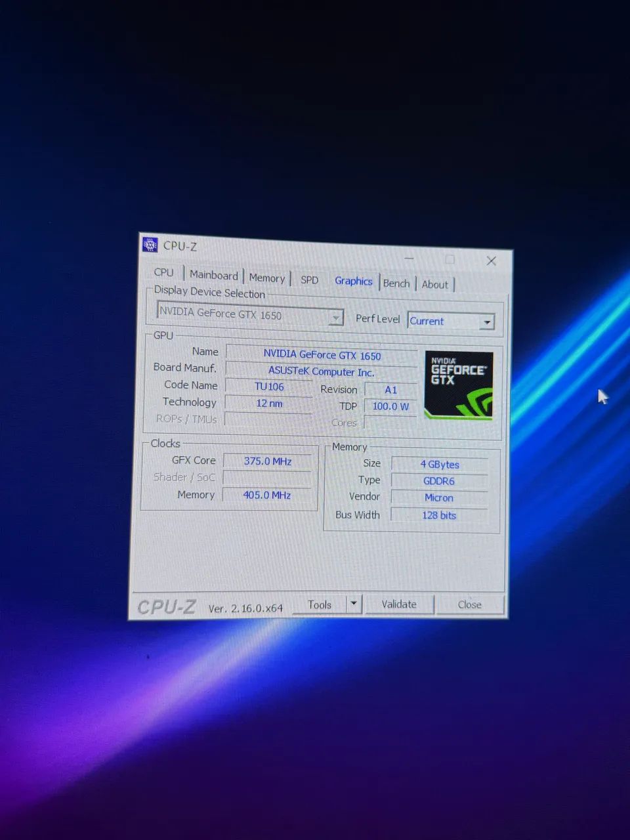The height and width of the screenshot is (840, 630).
Task: Select the ASUSTeK Computer Inc. value
Action: pyautogui.click(x=321, y=371)
